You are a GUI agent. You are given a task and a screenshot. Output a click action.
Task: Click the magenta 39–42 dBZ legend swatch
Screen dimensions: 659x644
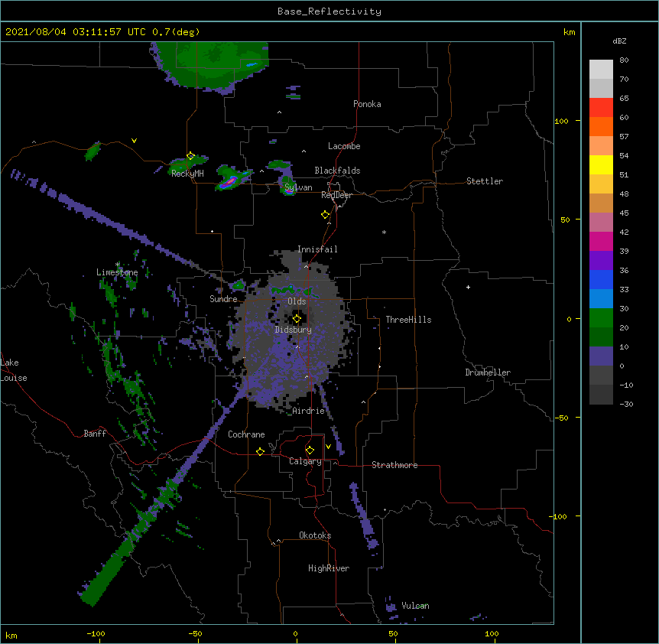click(601, 241)
